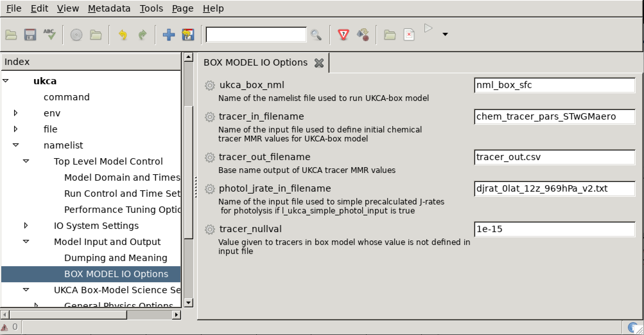The image size is (644, 335).
Task: Click the magnifier search icon
Action: [316, 35]
